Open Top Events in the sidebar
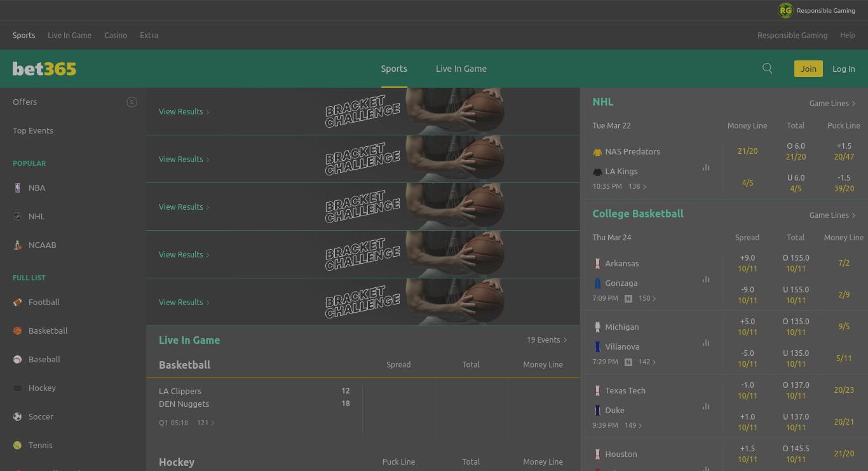 pyautogui.click(x=33, y=130)
